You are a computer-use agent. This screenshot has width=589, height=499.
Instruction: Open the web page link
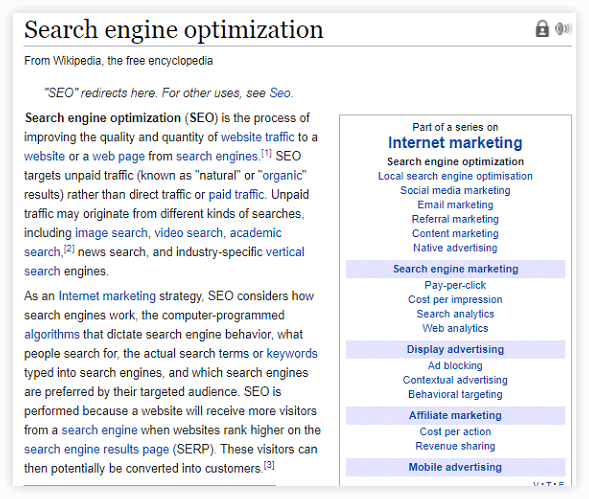pos(118,156)
